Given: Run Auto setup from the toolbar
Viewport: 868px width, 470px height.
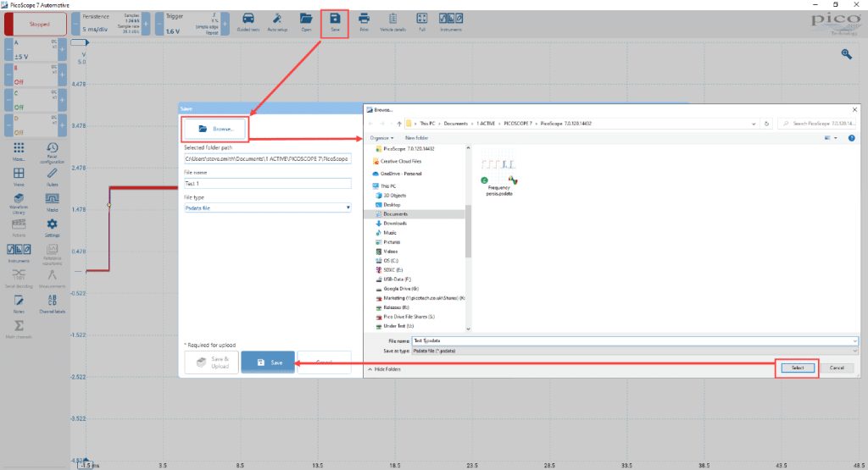Looking at the screenshot, I should (x=277, y=22).
